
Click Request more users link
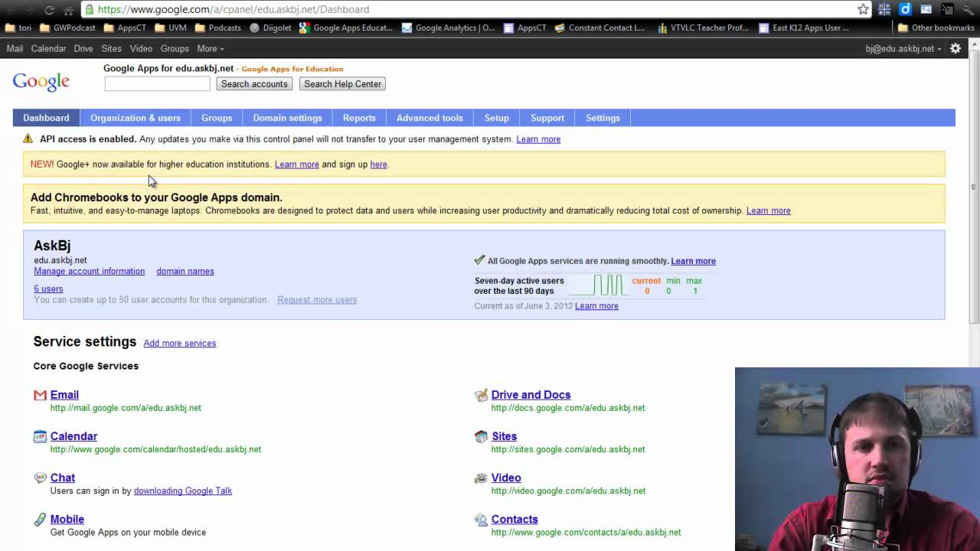[x=317, y=300]
